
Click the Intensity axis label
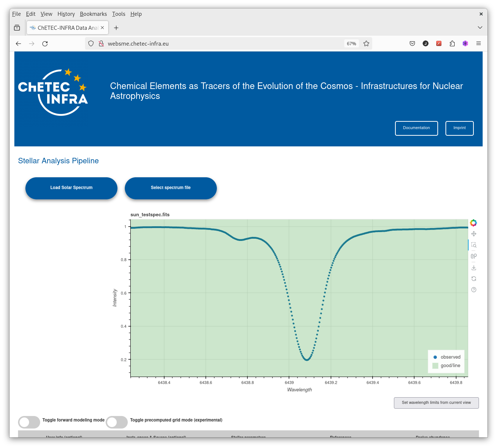tap(115, 298)
